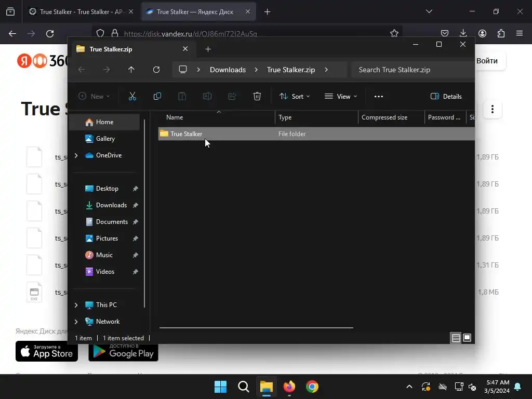Screen dimensions: 532x399
Task: Open OneDrive in the navigation pane
Action: coord(109,155)
